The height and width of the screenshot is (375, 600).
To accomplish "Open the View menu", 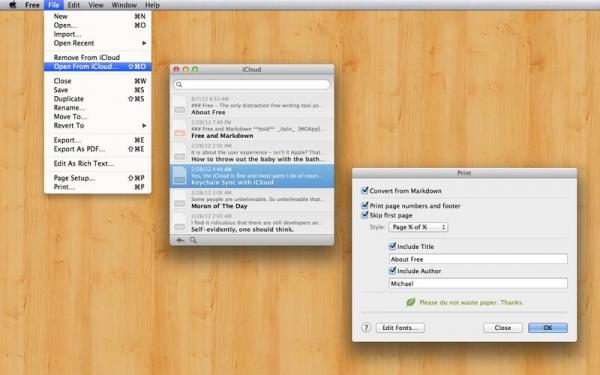I will [96, 5].
